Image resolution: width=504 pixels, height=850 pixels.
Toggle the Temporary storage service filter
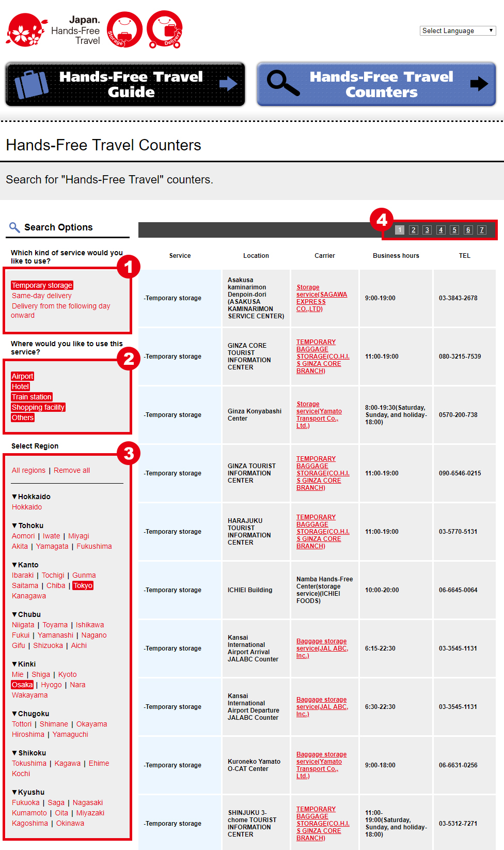coord(42,285)
